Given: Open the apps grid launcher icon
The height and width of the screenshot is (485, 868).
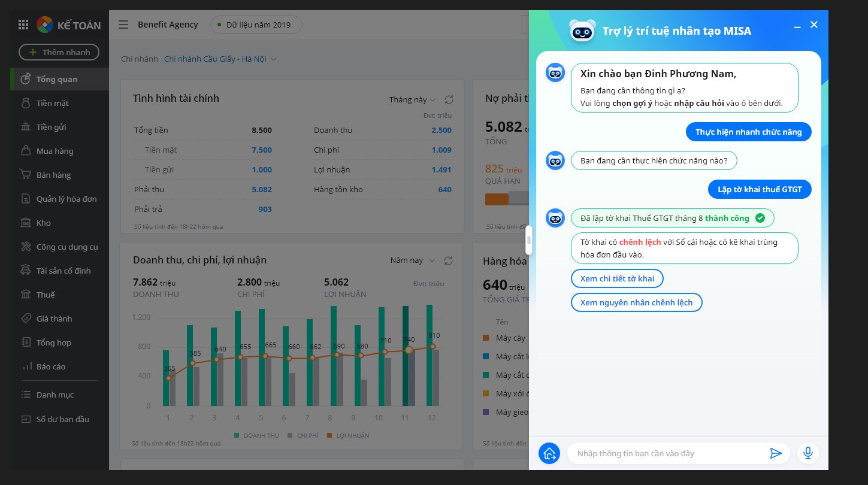Looking at the screenshot, I should (x=23, y=25).
